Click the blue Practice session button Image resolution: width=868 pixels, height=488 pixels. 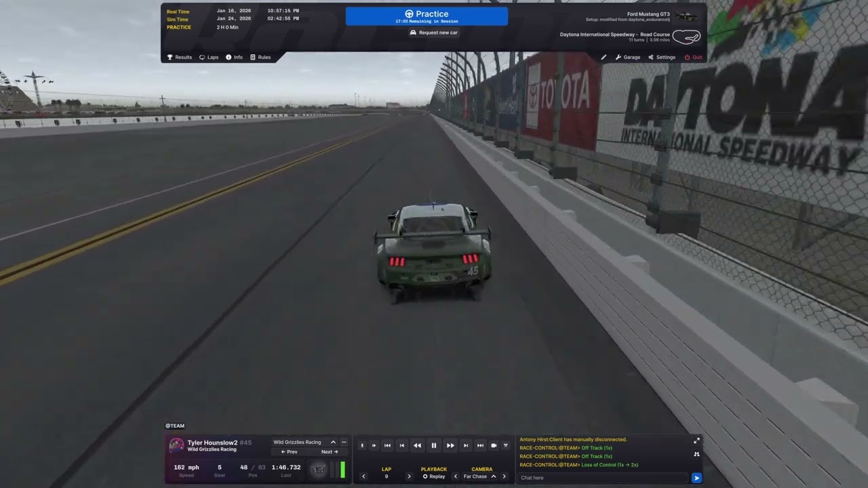pos(427,16)
